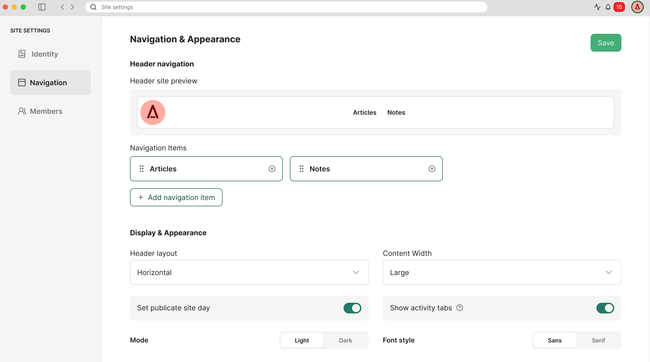
Task: Open the Header layout dropdown
Action: tap(249, 272)
